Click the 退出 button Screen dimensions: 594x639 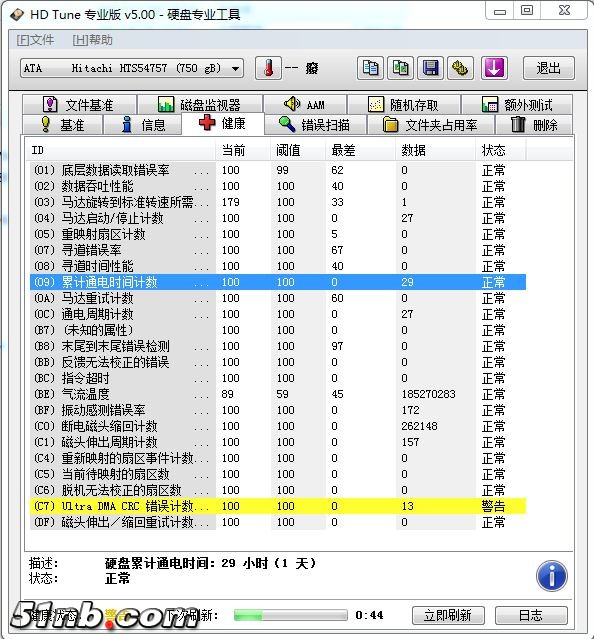click(548, 68)
